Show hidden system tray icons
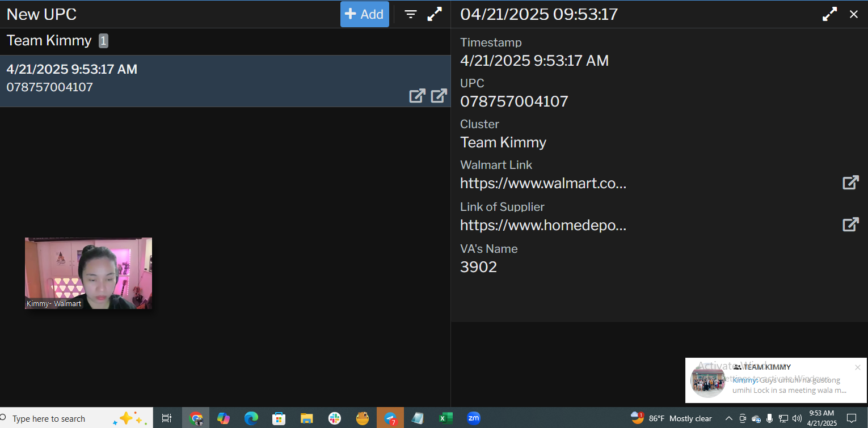The height and width of the screenshot is (428, 868). coord(729,418)
